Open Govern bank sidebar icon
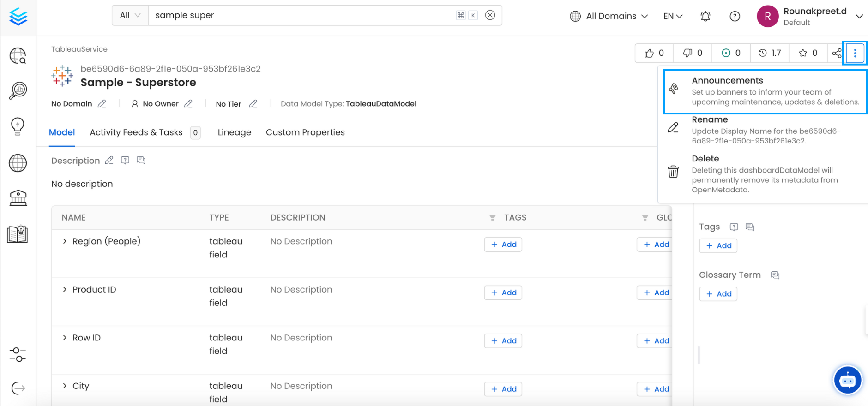Image resolution: width=868 pixels, height=406 pixels. tap(18, 198)
